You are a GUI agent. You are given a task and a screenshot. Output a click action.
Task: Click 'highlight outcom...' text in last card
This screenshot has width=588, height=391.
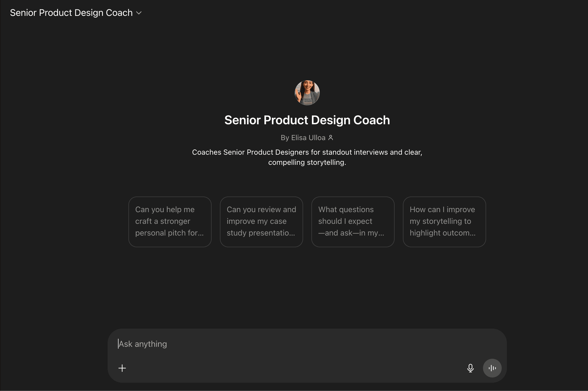[442, 233]
